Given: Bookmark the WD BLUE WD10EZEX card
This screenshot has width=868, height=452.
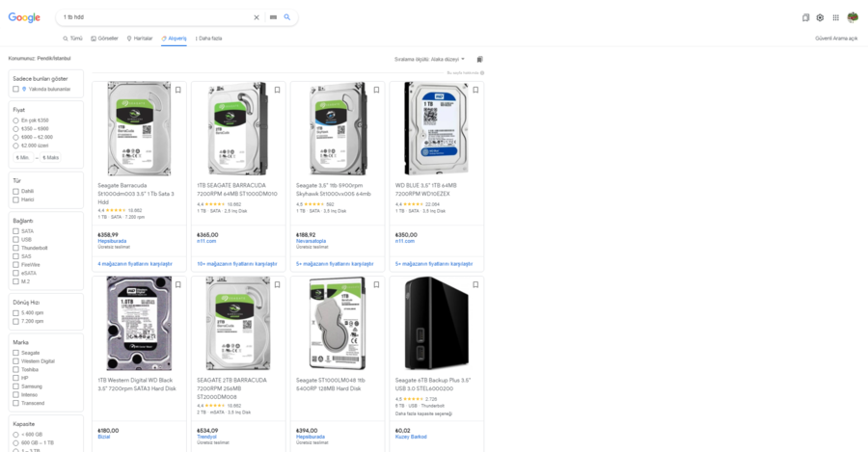Looking at the screenshot, I should pyautogui.click(x=475, y=90).
